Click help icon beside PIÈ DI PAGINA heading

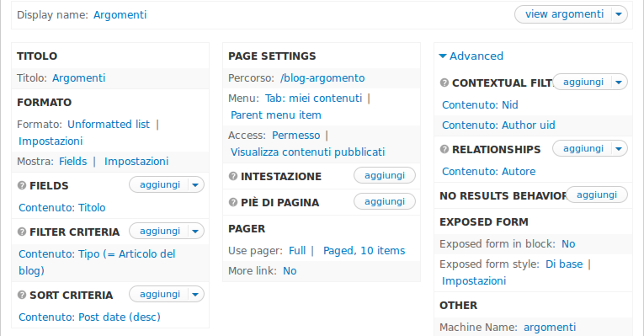click(x=233, y=202)
